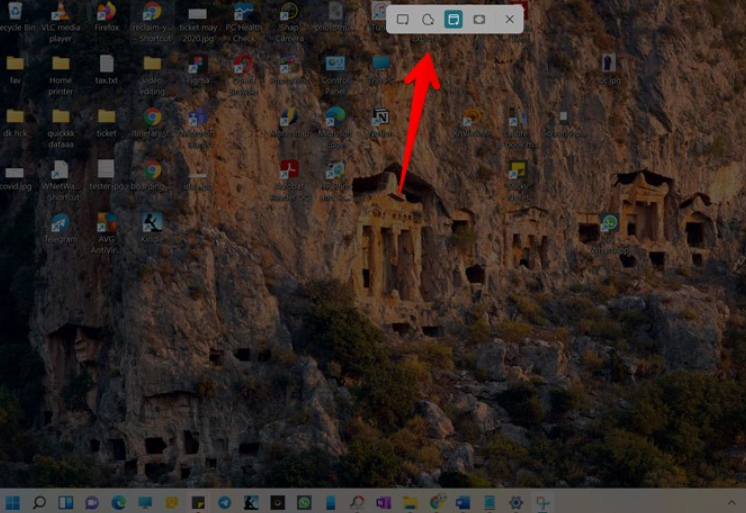Select Control Panel desktop icon
Viewport: 746px width, 513px height.
(x=335, y=75)
